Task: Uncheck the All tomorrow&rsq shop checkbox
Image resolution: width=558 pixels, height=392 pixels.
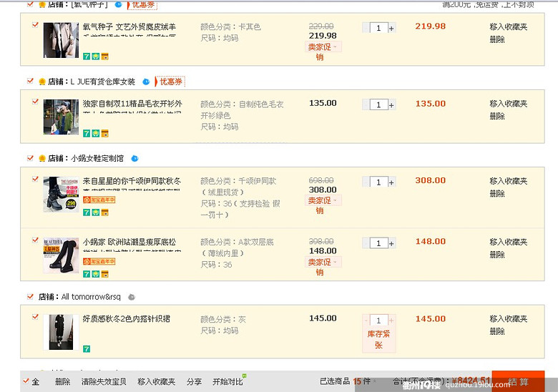Action: 30,296
